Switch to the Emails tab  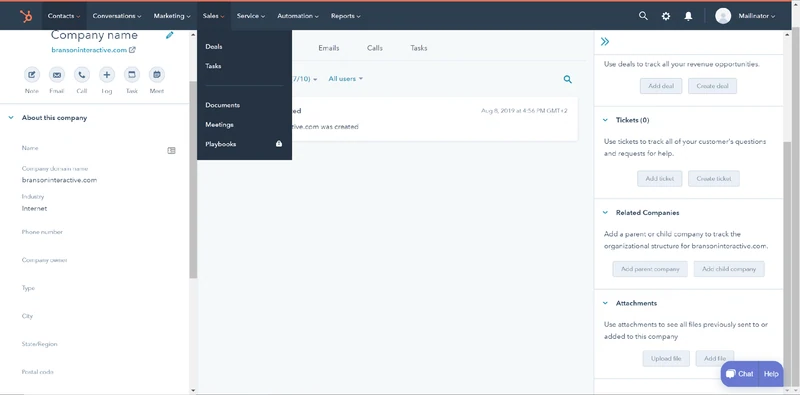[329, 48]
